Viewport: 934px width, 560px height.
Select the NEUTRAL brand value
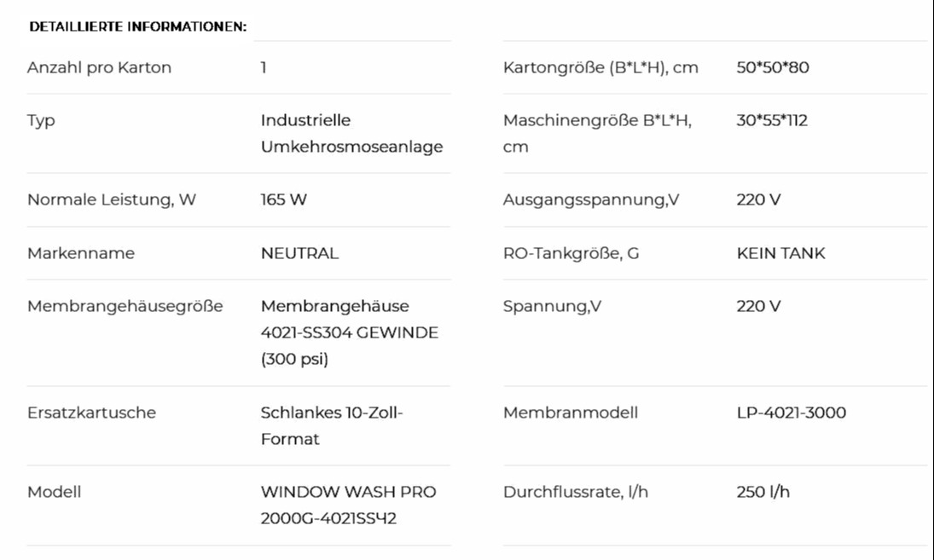coord(299,253)
